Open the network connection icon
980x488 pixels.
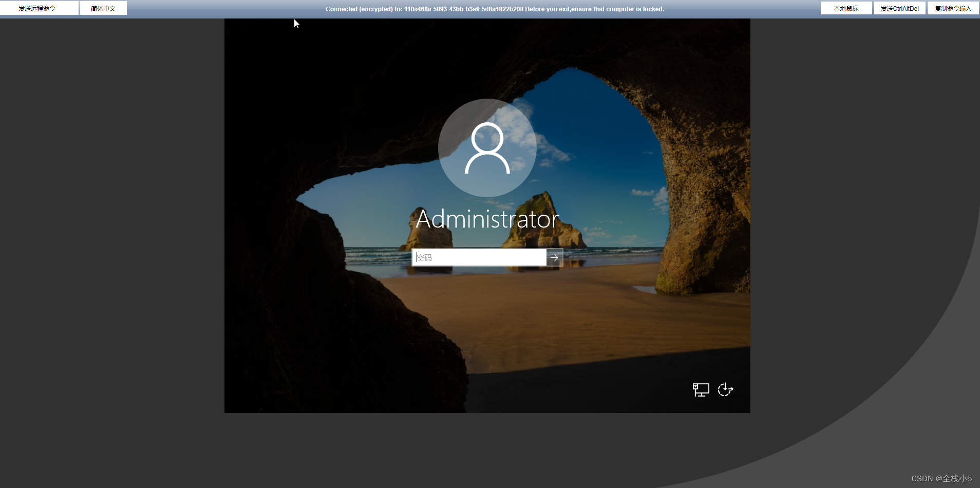pos(701,390)
